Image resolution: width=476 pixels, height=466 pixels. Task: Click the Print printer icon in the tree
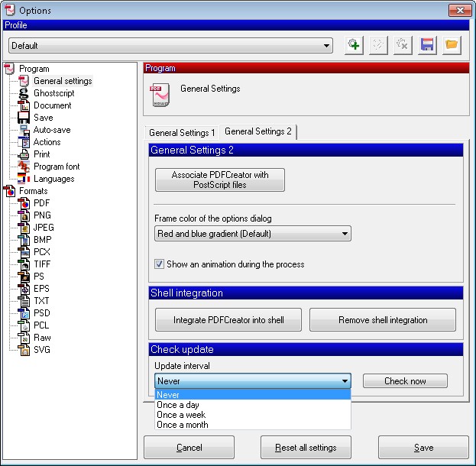click(24, 154)
